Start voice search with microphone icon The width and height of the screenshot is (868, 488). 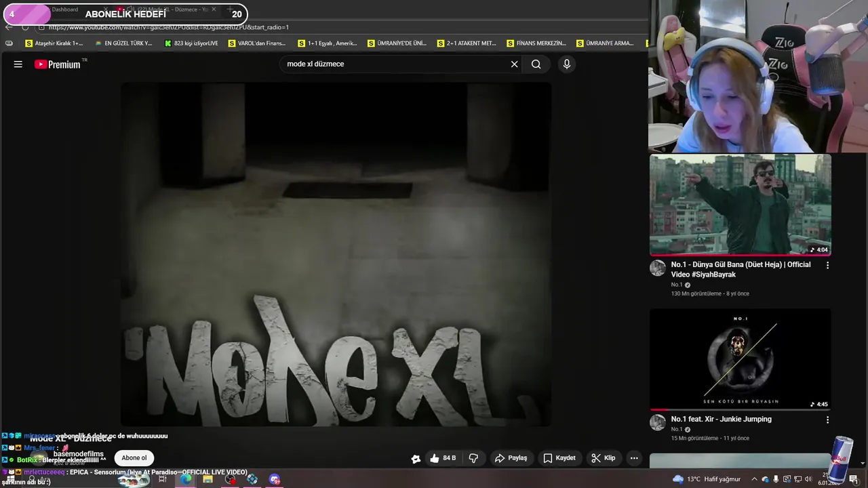pyautogui.click(x=567, y=64)
